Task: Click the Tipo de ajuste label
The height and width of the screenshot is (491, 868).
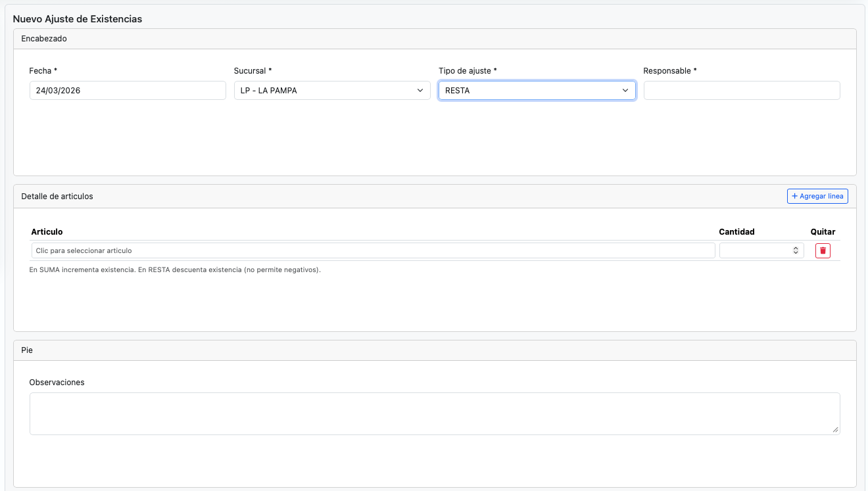Action: [467, 71]
